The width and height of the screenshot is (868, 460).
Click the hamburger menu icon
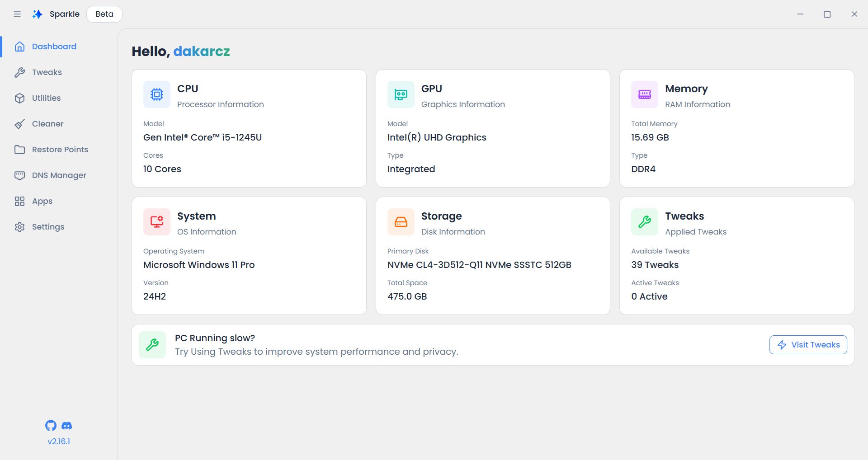pos(17,14)
